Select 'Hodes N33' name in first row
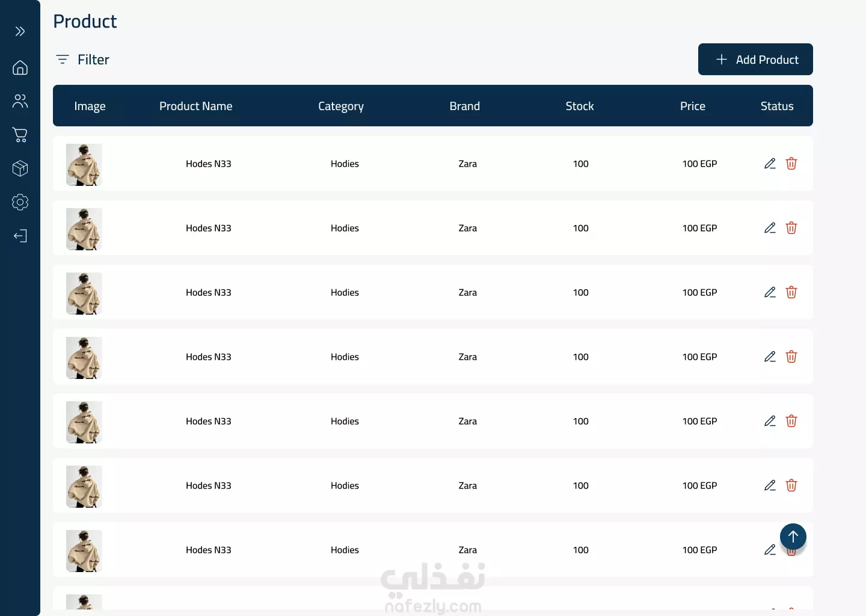This screenshot has width=866, height=616. [x=209, y=164]
